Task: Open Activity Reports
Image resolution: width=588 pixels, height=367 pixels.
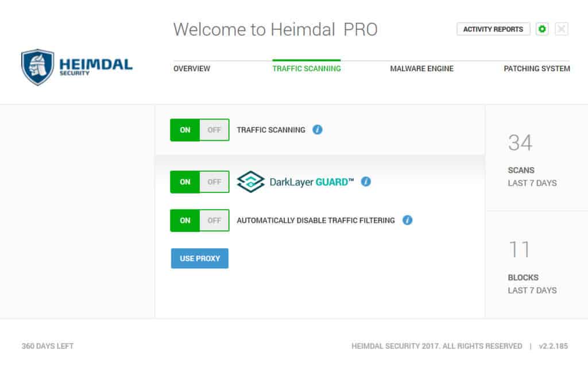Action: click(493, 29)
